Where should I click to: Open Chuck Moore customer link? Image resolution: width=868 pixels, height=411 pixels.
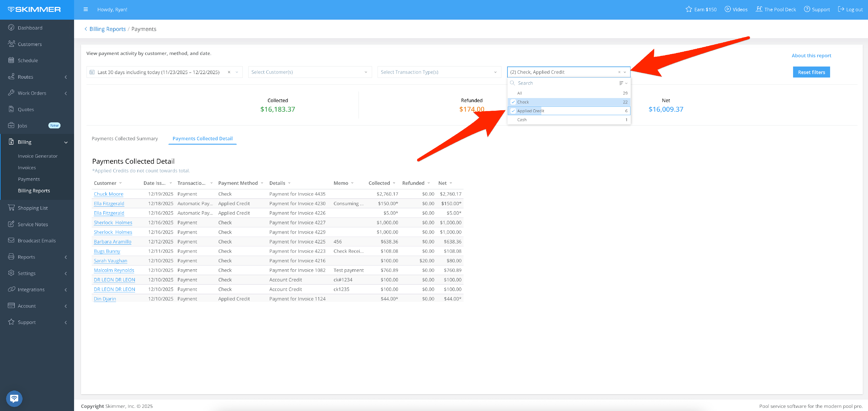pos(108,194)
